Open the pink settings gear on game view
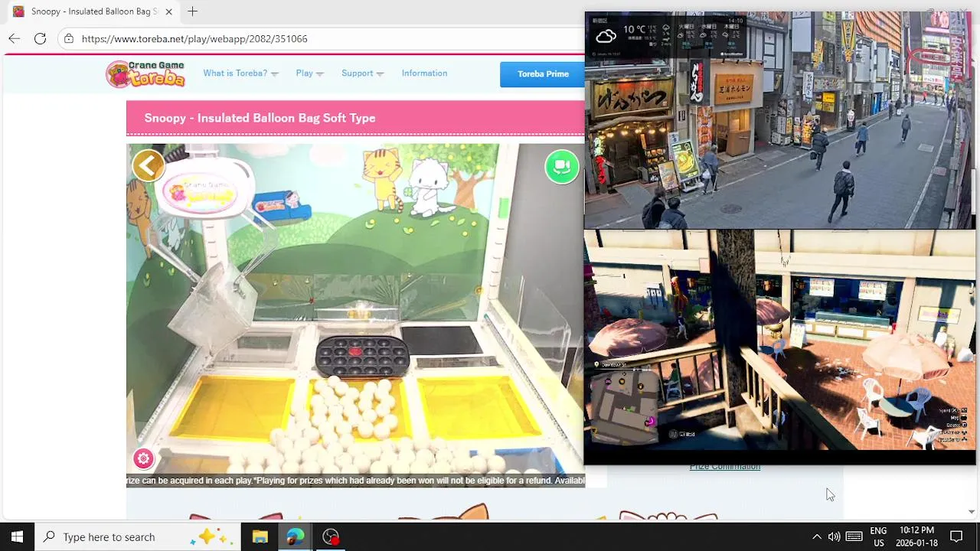Viewport: 980px width, 551px height. pyautogui.click(x=143, y=458)
